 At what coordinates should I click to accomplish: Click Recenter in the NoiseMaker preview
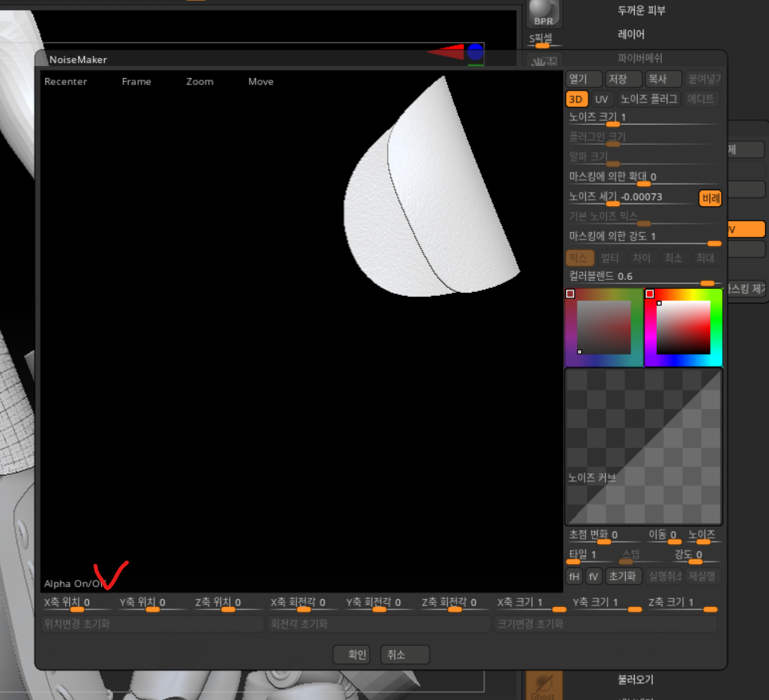coord(66,82)
